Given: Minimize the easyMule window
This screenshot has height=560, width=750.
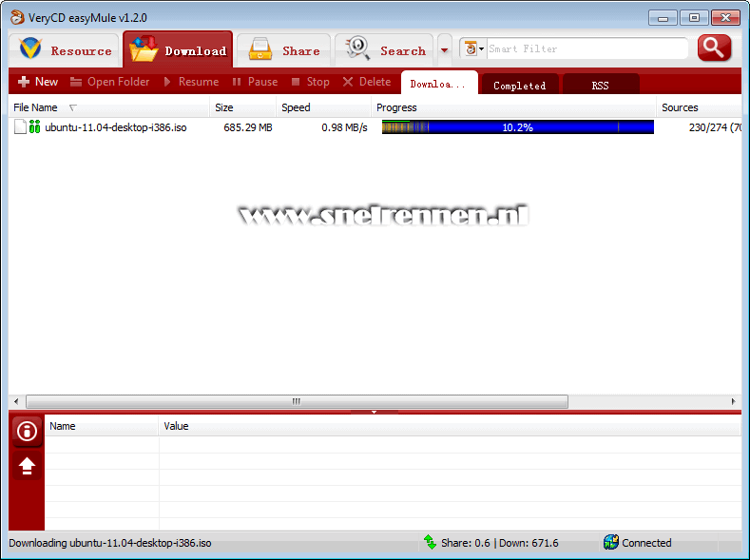Looking at the screenshot, I should click(x=663, y=18).
